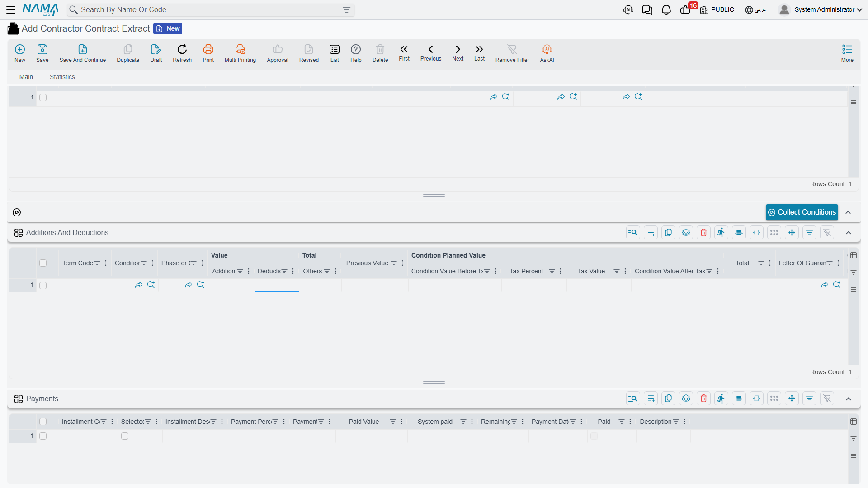Collapse the Payments section

849,399
